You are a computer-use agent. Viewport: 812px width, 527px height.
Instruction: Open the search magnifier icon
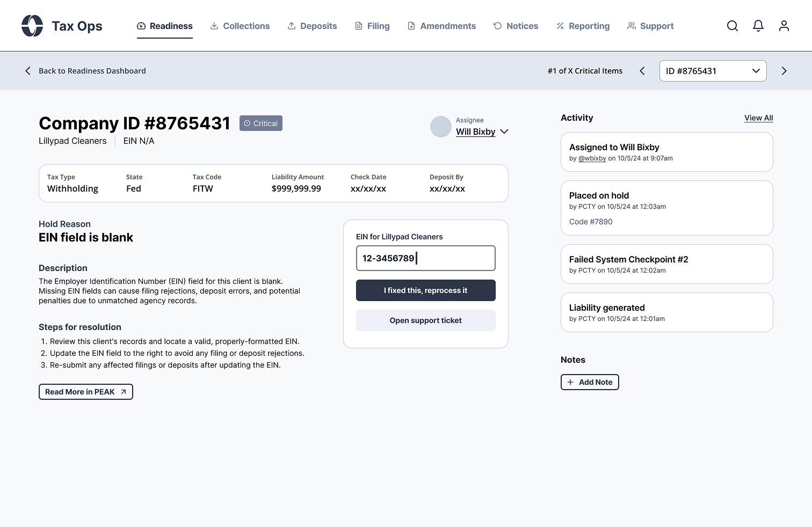pyautogui.click(x=733, y=26)
